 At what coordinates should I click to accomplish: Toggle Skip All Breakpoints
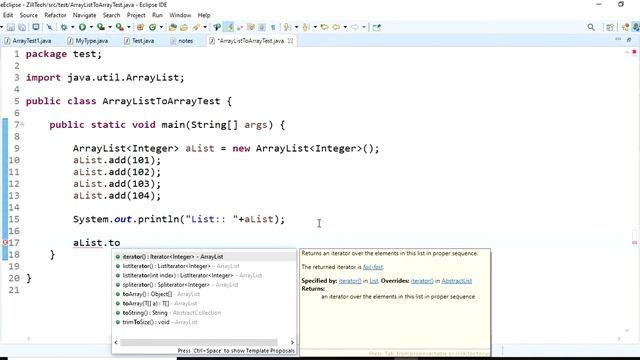pyautogui.click(x=50, y=27)
